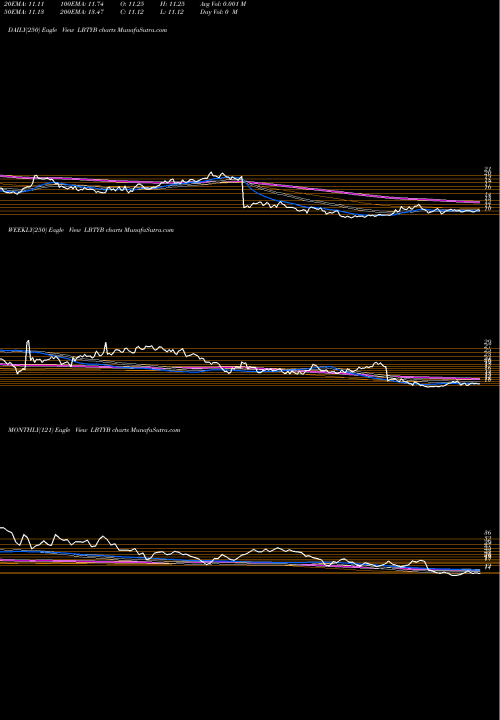
Task: Select the 200EMA: 13.47 readout
Action: point(83,12)
